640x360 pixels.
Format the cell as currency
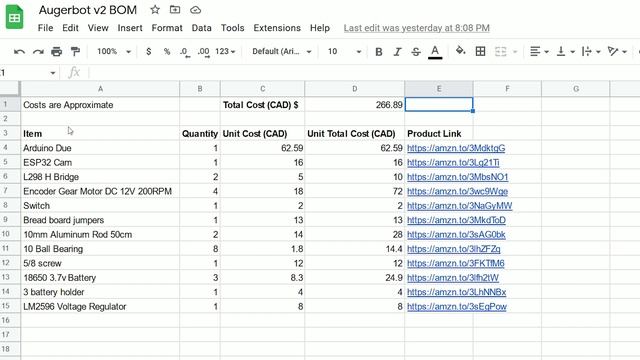149,51
